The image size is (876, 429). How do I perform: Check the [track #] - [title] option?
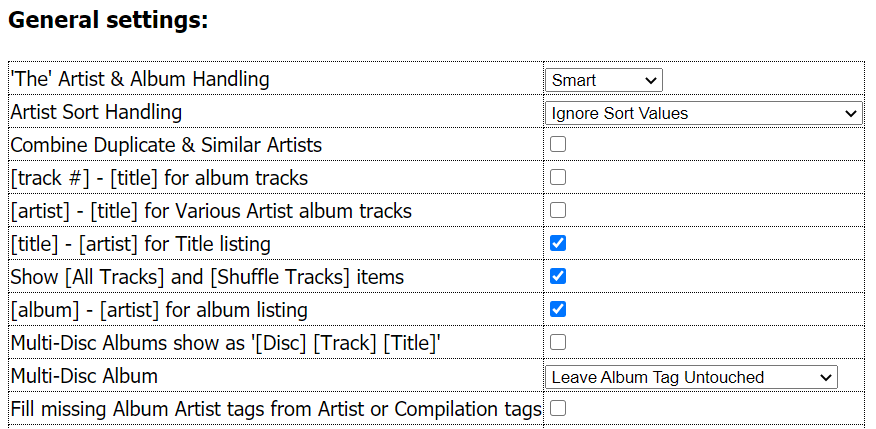click(558, 177)
